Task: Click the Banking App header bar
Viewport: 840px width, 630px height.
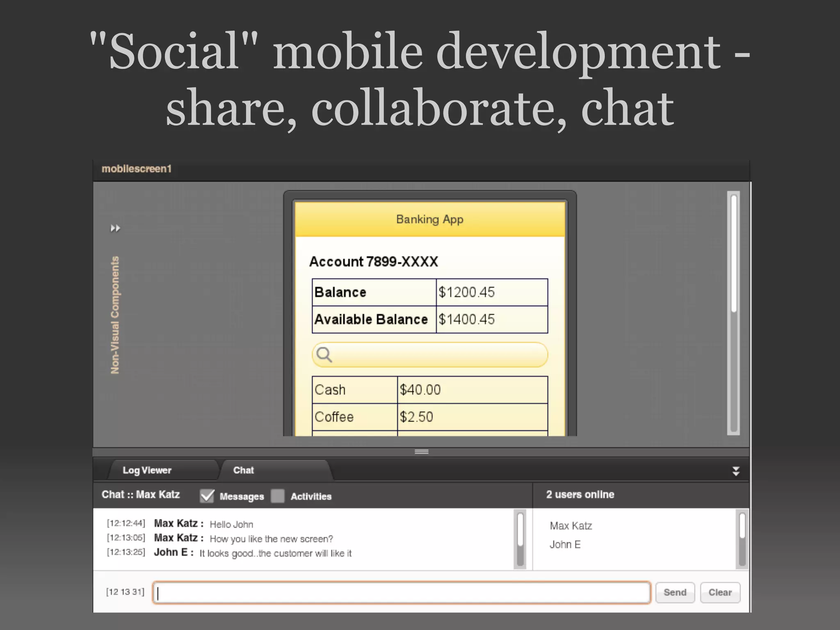Action: [x=430, y=219]
